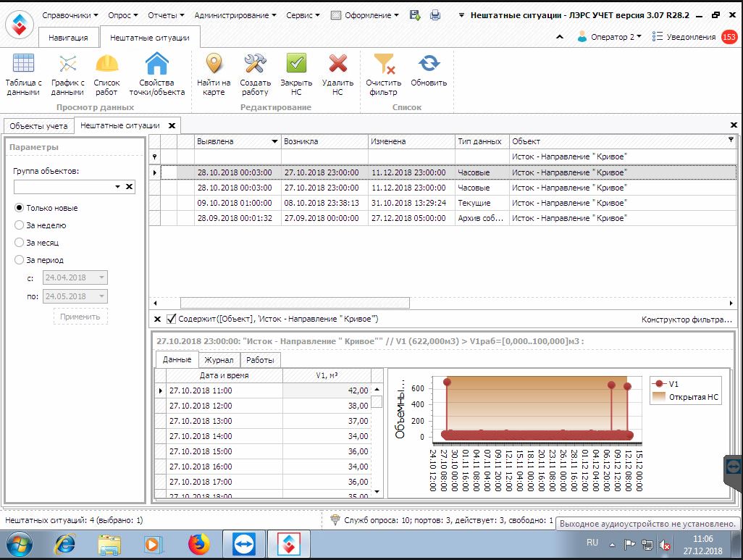Click the Объект filter row cell
This screenshot has width=743, height=560.
click(x=622, y=156)
